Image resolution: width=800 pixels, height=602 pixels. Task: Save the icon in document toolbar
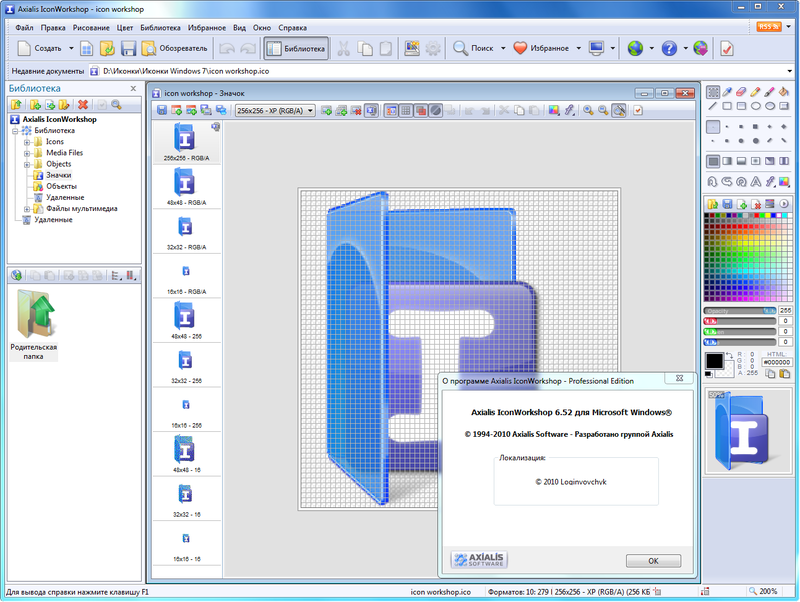162,110
